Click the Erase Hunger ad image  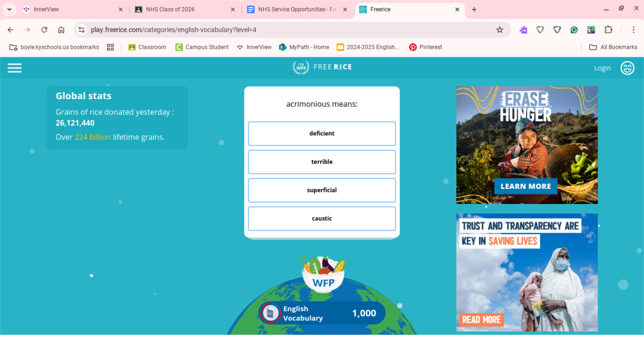coord(527,145)
